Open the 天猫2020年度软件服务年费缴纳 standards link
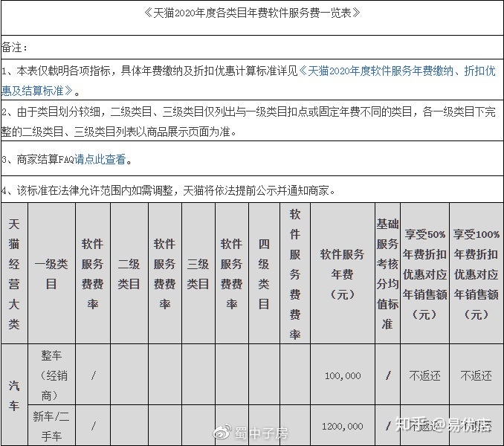This screenshot has width=504, height=446. pyautogui.click(x=248, y=81)
